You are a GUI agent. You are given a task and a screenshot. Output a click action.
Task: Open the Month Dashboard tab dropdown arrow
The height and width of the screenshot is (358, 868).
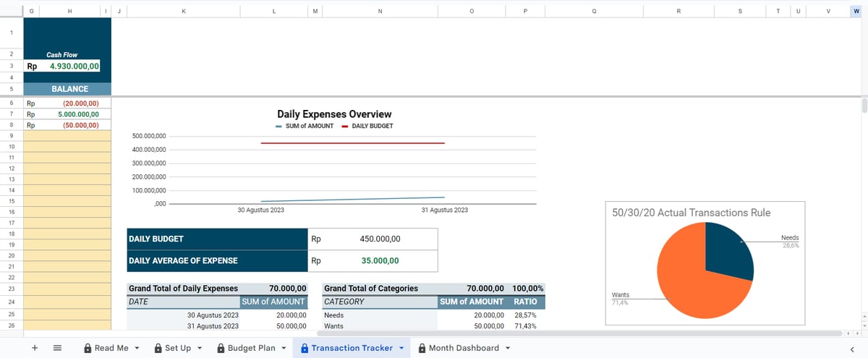tap(507, 348)
